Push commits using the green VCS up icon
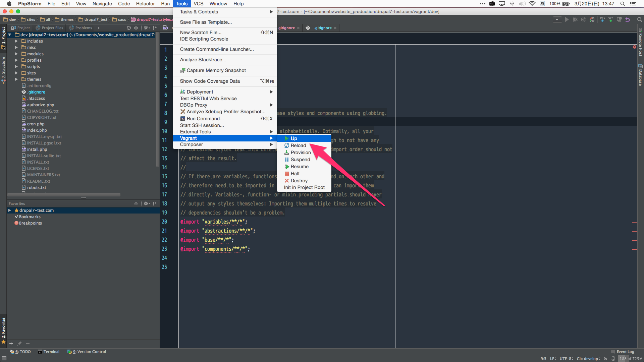Screen dimensions: 644x362 (611, 19)
